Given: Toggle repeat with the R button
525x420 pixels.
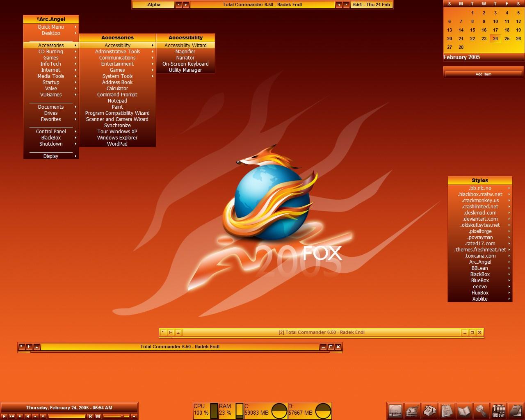Looking at the screenshot, I should click(x=91, y=416).
